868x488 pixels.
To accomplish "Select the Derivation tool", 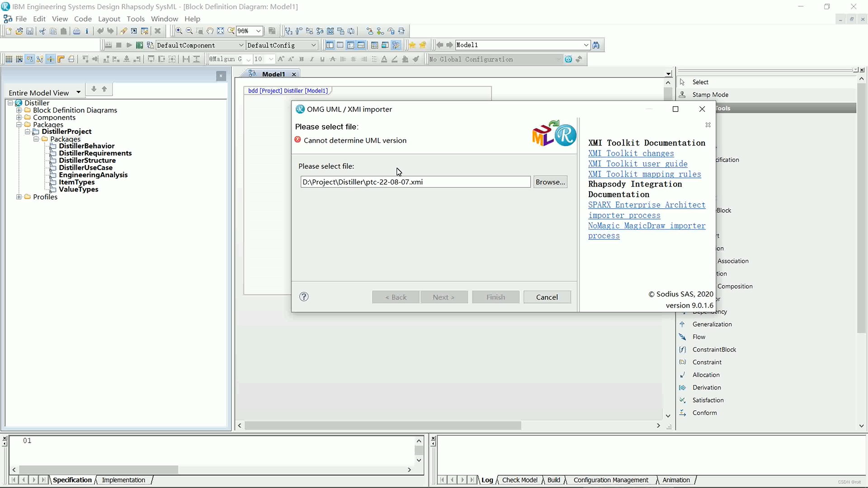I will 707,387.
